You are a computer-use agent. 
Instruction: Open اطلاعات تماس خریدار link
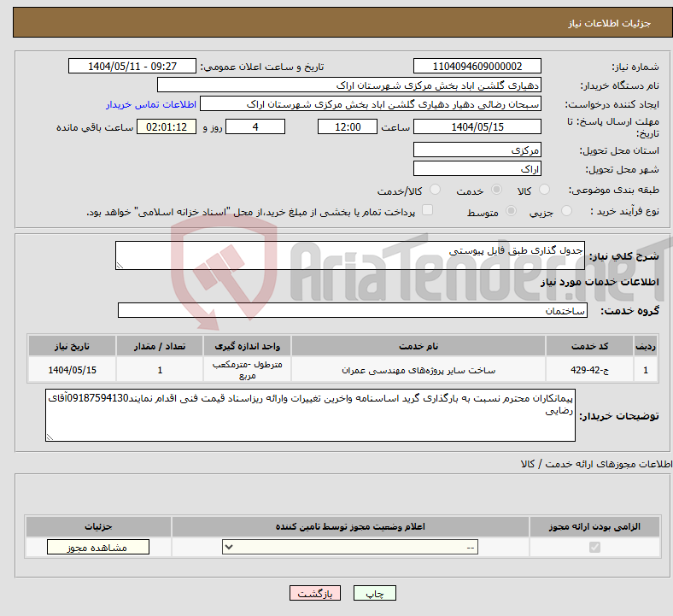coord(151,104)
